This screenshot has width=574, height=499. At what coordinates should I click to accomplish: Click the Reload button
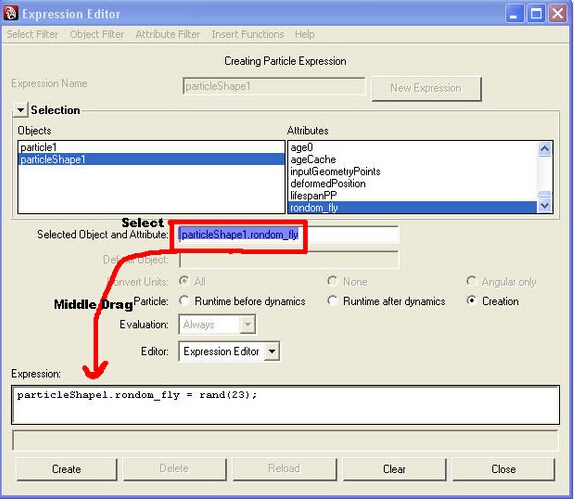(x=284, y=469)
